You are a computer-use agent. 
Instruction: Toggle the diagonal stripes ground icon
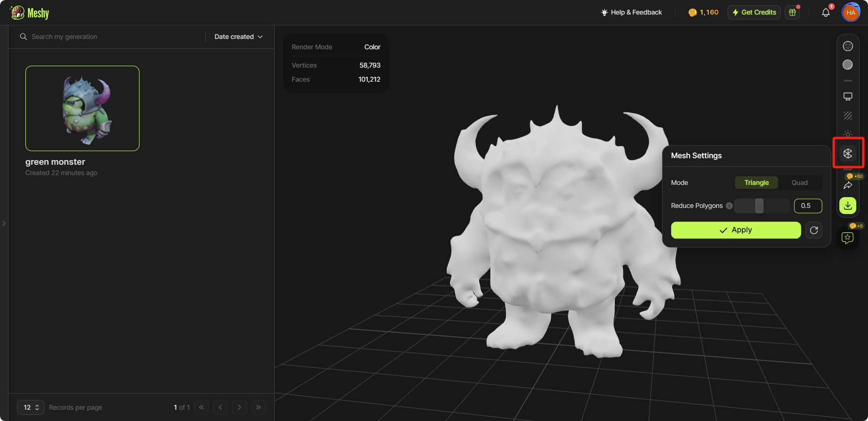[x=848, y=115]
